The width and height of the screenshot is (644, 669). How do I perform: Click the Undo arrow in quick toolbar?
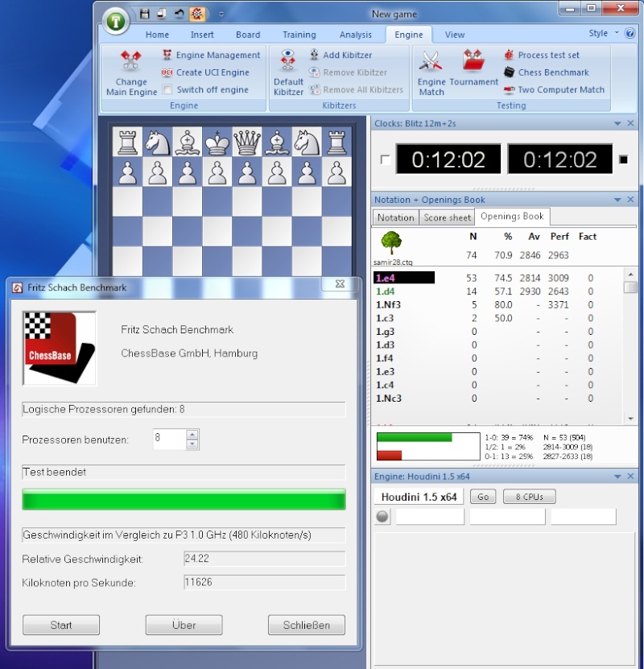pyautogui.click(x=179, y=14)
